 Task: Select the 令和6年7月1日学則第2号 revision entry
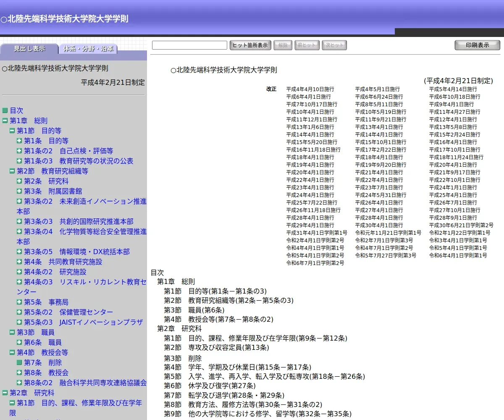[315, 263]
